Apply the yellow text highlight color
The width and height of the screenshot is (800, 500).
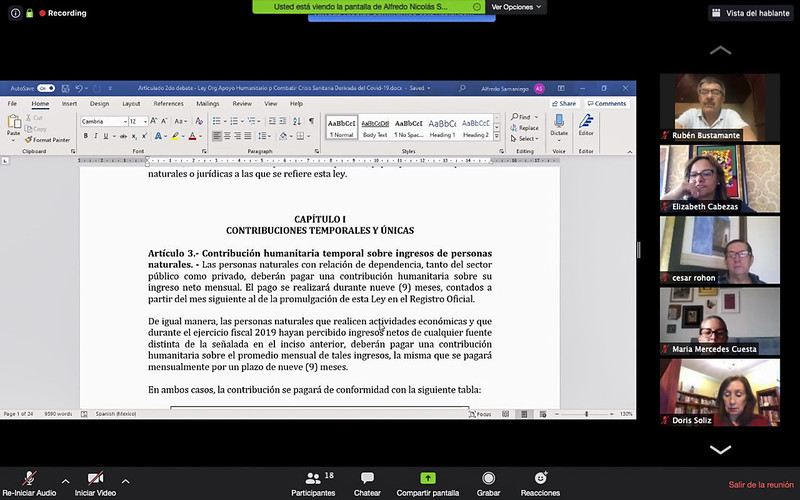175,136
